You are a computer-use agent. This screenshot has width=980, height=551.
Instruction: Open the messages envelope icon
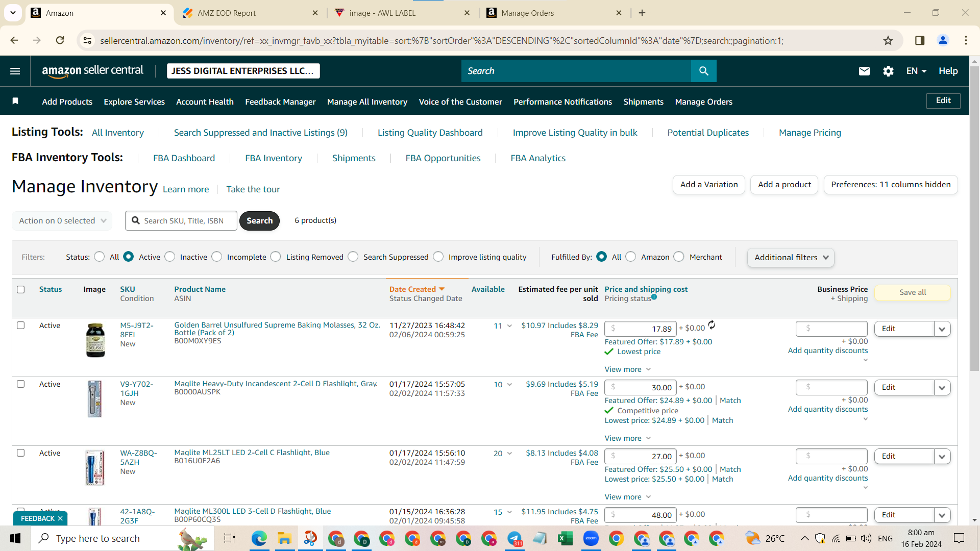[x=864, y=71]
